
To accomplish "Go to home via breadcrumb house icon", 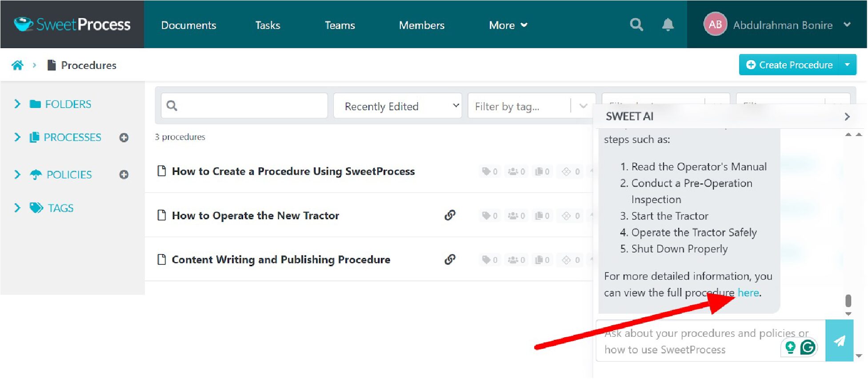I will click(x=17, y=65).
